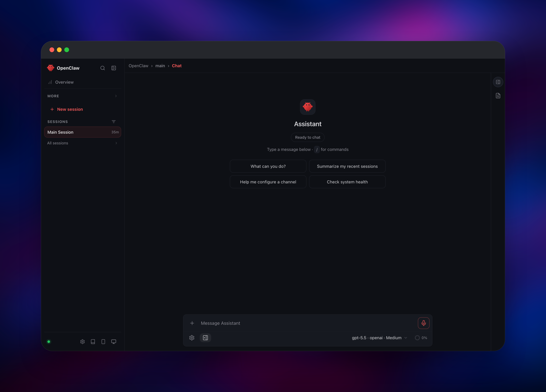Toggle the panel icon in composer toolbar
The height and width of the screenshot is (392, 546).
[205, 338]
